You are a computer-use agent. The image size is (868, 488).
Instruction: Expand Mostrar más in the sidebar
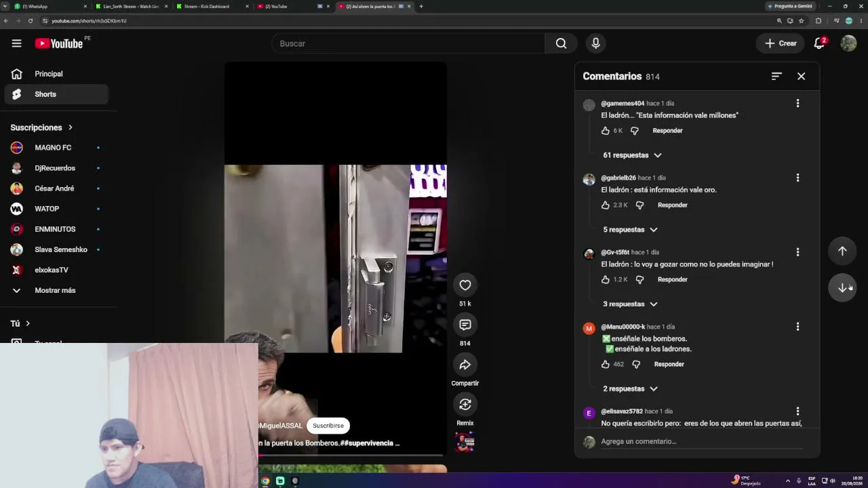coord(56,290)
